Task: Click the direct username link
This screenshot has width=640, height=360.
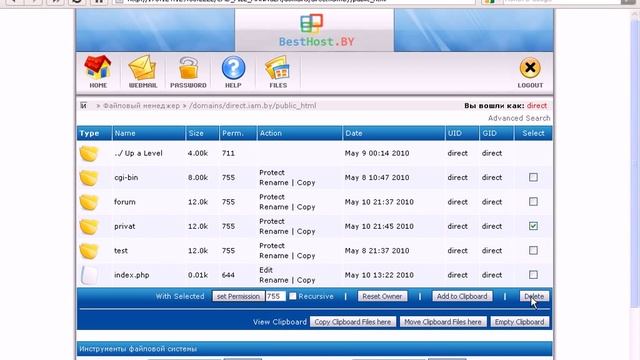Action: (537, 106)
